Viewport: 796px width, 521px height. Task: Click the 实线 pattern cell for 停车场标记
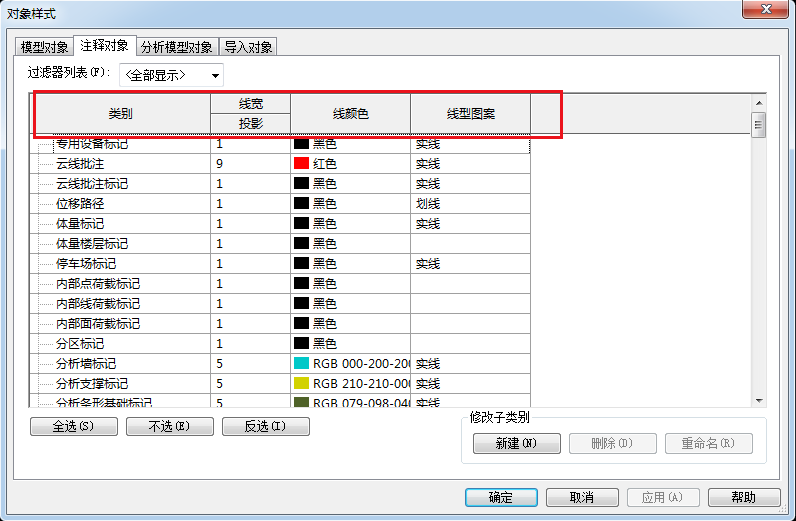[x=471, y=264]
